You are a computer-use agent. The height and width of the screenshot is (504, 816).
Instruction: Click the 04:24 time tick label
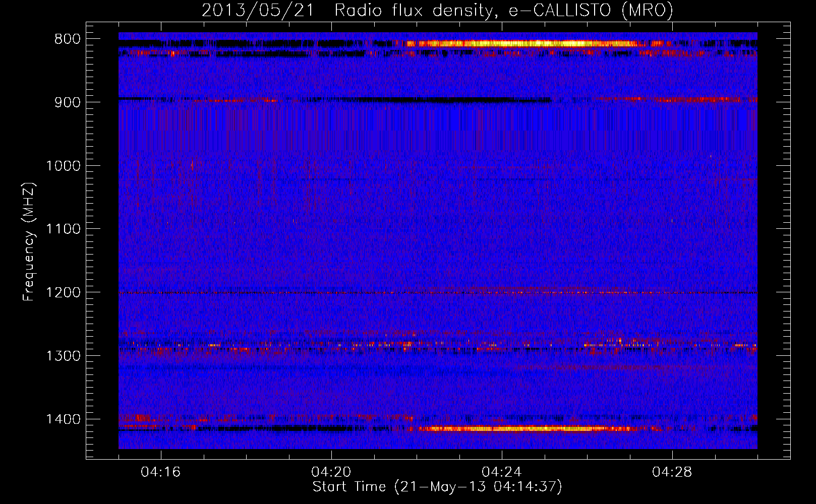[502, 472]
